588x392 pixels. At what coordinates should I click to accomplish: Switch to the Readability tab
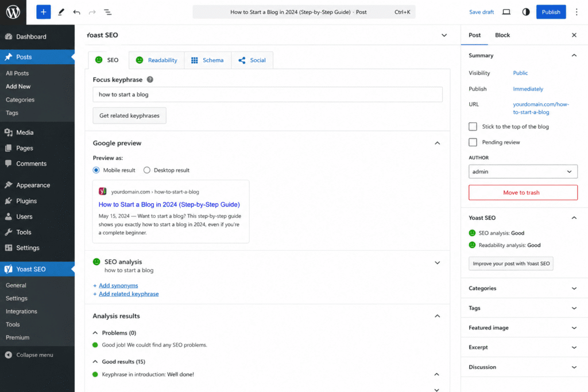pos(156,60)
